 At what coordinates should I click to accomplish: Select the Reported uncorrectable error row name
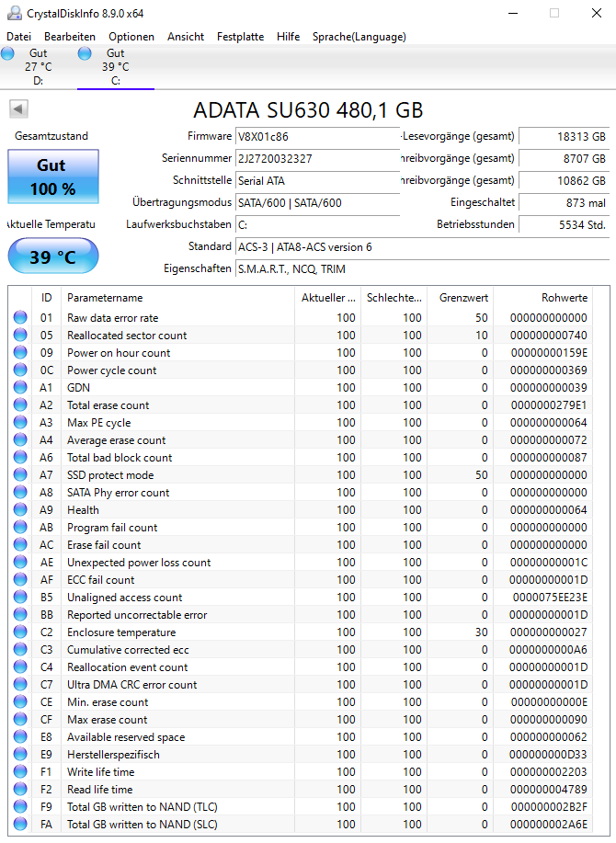137,614
